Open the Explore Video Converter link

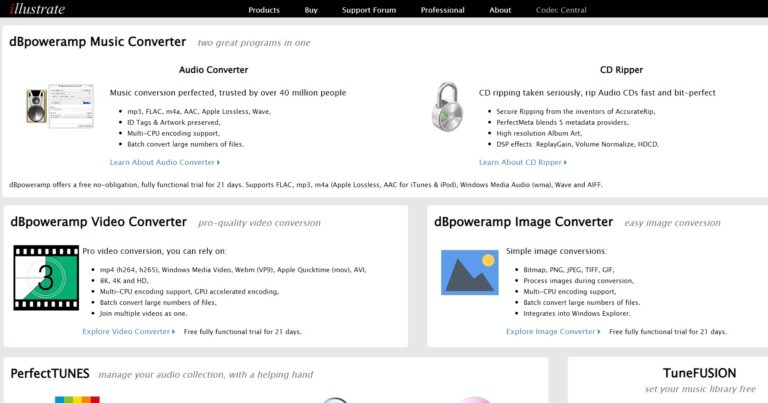[128, 331]
